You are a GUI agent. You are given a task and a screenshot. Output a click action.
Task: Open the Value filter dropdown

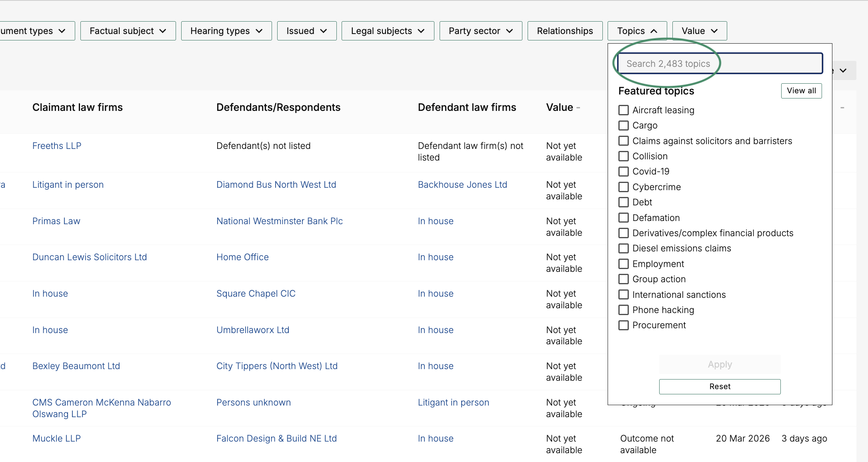[x=699, y=31]
